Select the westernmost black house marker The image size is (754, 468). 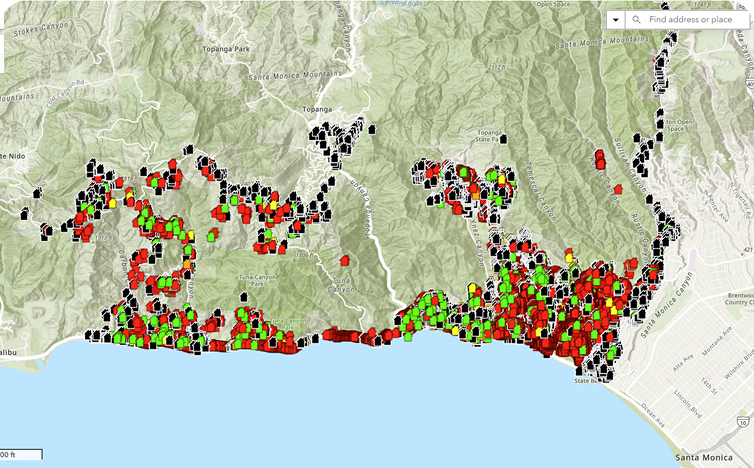[25, 214]
